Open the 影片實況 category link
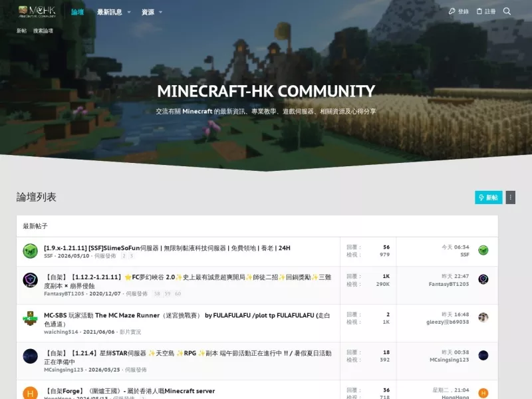 [x=130, y=332]
